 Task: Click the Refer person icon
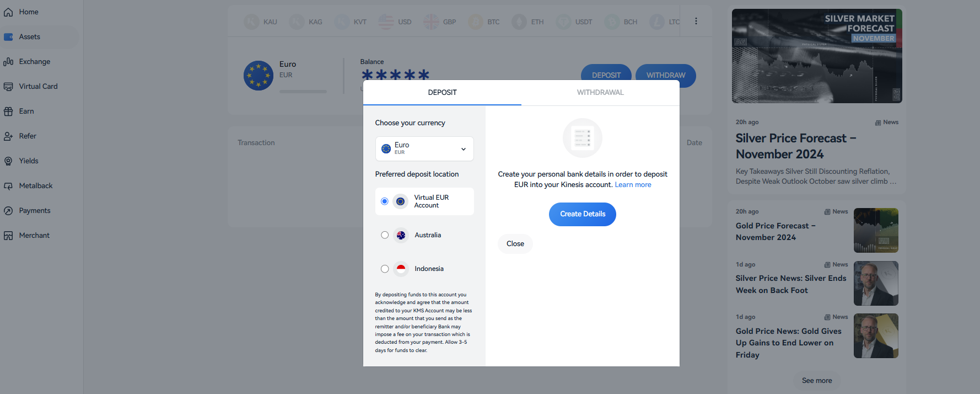8,136
